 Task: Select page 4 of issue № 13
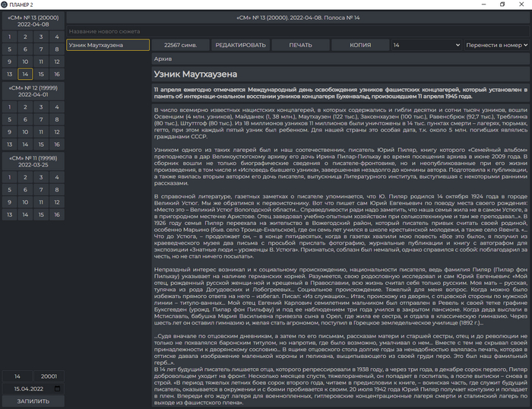point(57,36)
